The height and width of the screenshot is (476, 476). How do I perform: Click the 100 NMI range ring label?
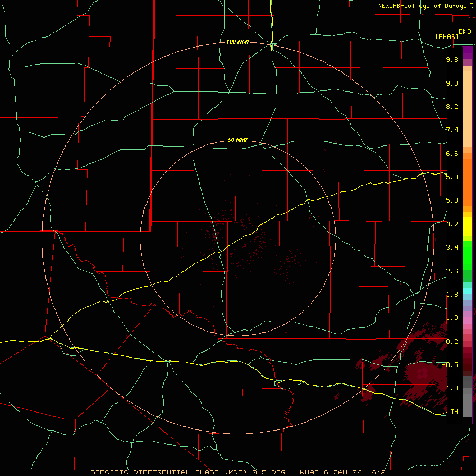click(237, 42)
